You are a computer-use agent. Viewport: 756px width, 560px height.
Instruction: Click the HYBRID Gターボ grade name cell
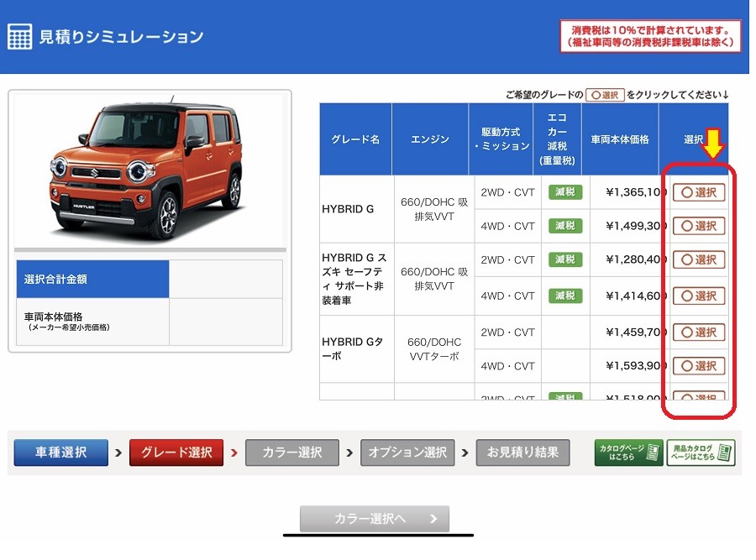(357, 349)
